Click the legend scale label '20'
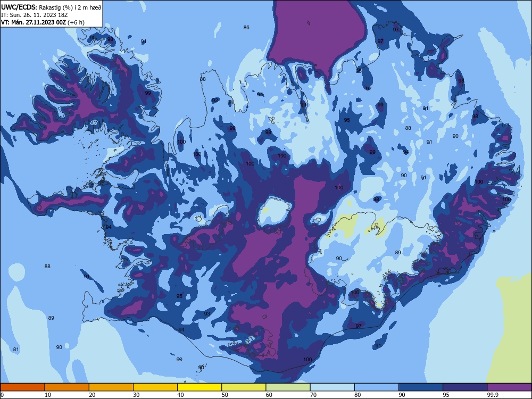Screen dimensions: 532x399 click(x=92, y=395)
